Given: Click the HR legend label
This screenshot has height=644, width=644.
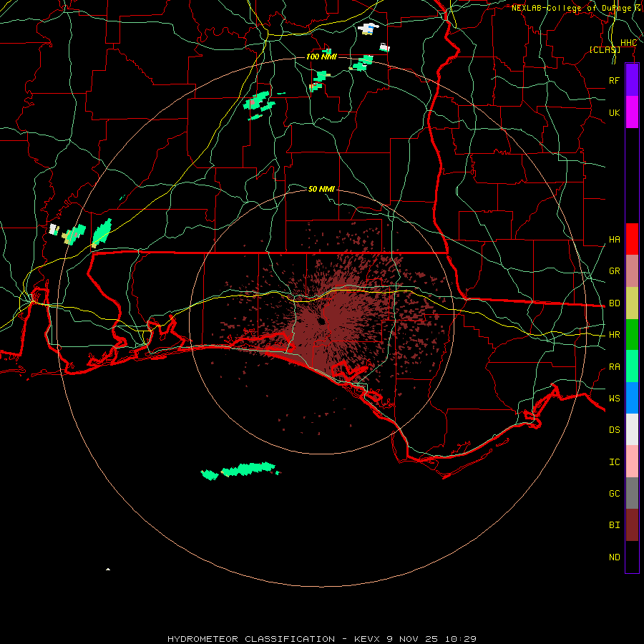Looking at the screenshot, I should coord(614,335).
